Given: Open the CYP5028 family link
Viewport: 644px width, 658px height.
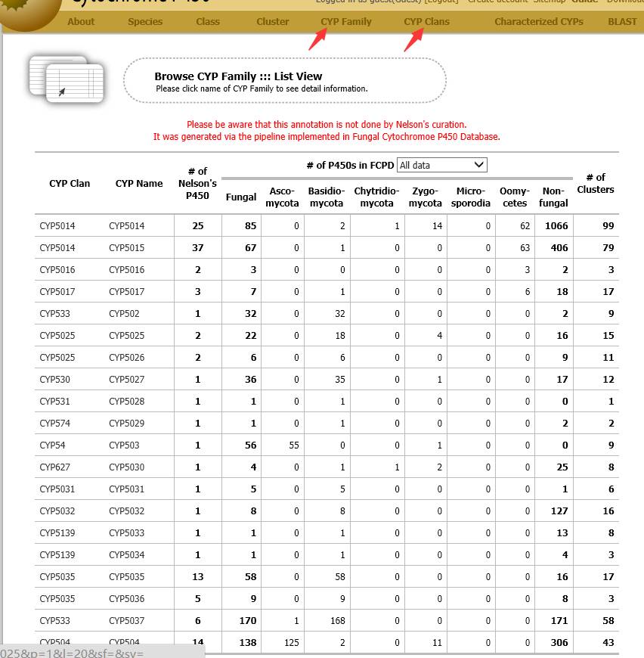Looking at the screenshot, I should tap(127, 401).
